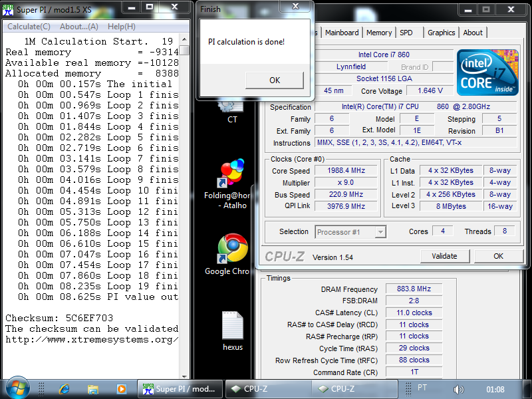Click the Revision value B1
Viewport: 532px width, 399px height.
[499, 130]
